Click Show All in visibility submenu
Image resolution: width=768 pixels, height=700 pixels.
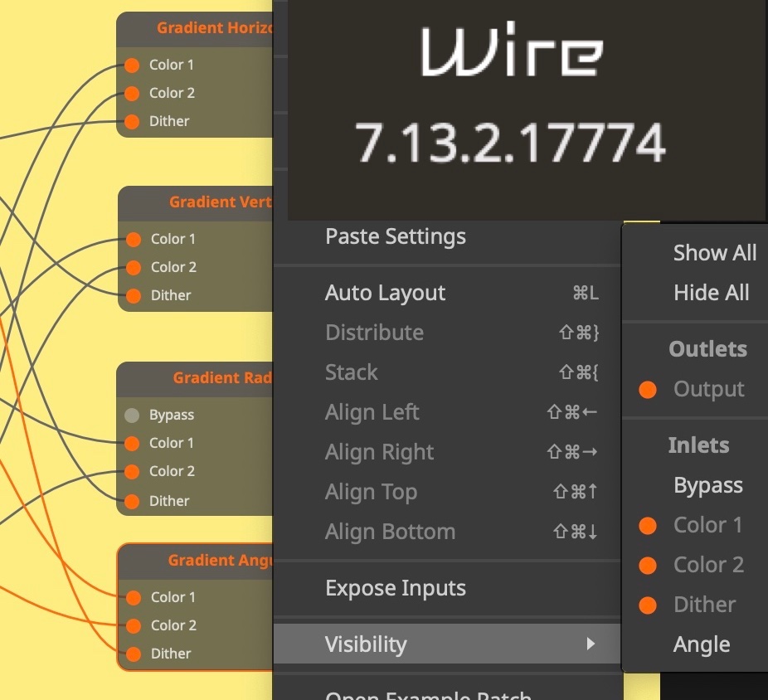click(x=714, y=253)
